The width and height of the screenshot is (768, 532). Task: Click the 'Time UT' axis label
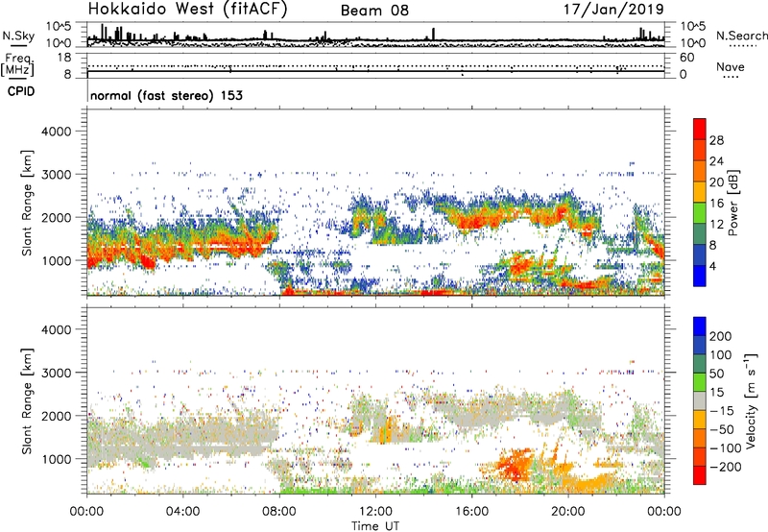[x=375, y=526]
